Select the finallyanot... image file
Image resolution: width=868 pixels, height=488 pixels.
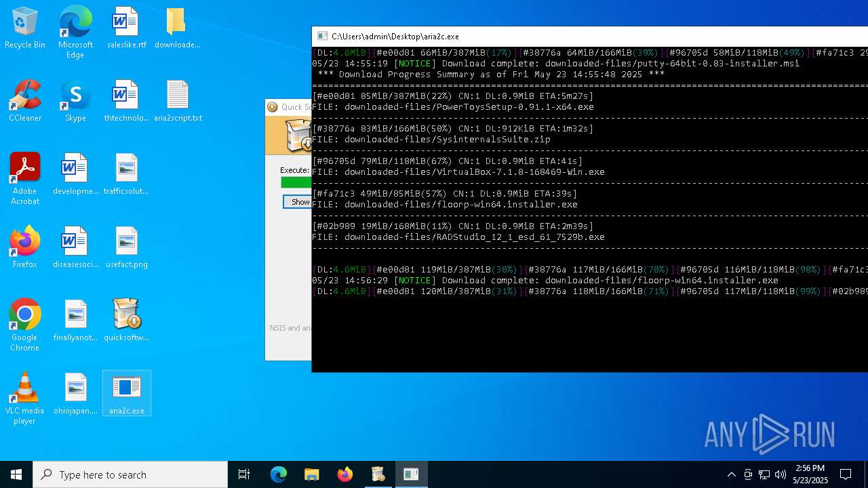click(75, 321)
